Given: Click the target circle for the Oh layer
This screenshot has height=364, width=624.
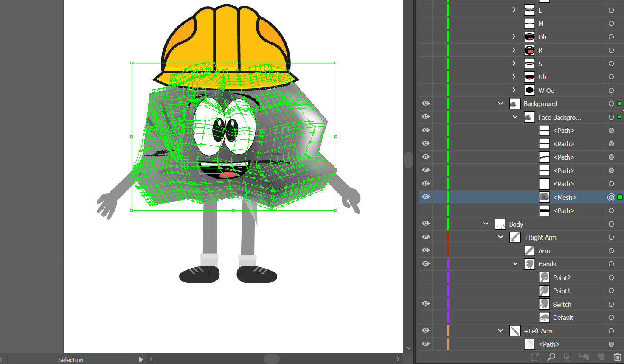Looking at the screenshot, I should 611,37.
